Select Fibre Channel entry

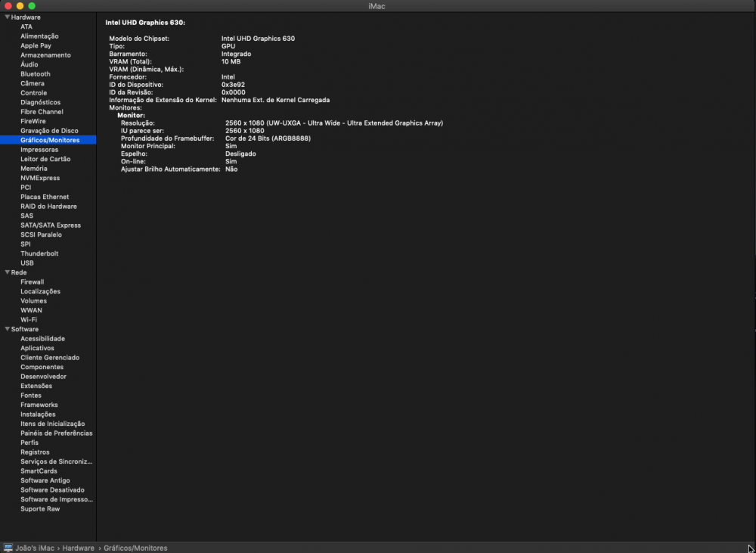click(42, 112)
